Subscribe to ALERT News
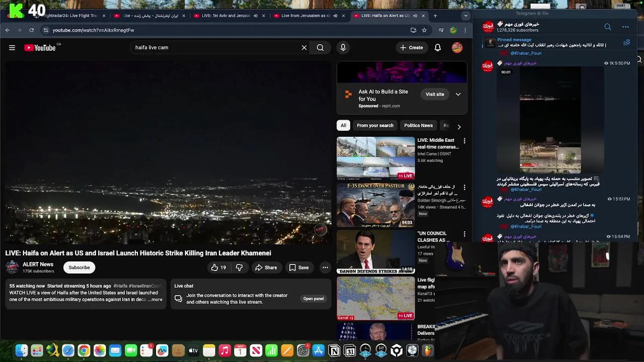The width and height of the screenshot is (644, 362). pos(79,267)
